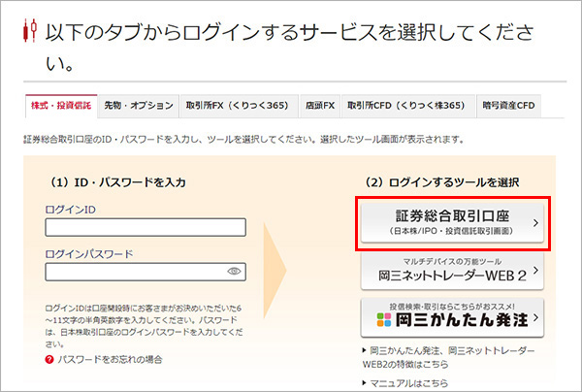
Task: Click the ログインID input field
Action: pyautogui.click(x=145, y=227)
